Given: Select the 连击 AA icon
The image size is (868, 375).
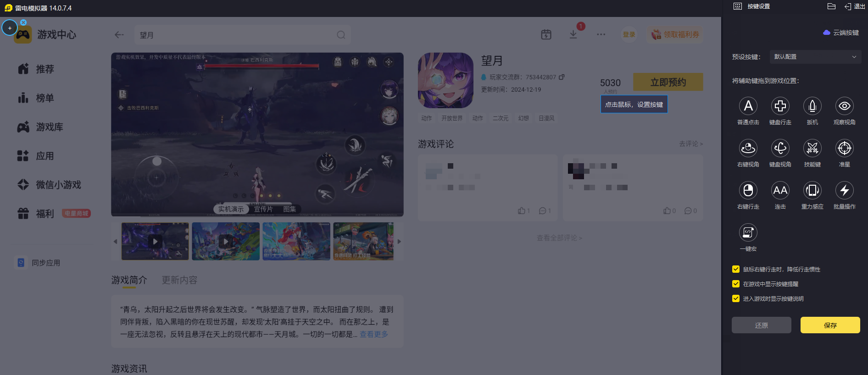Looking at the screenshot, I should [x=780, y=190].
